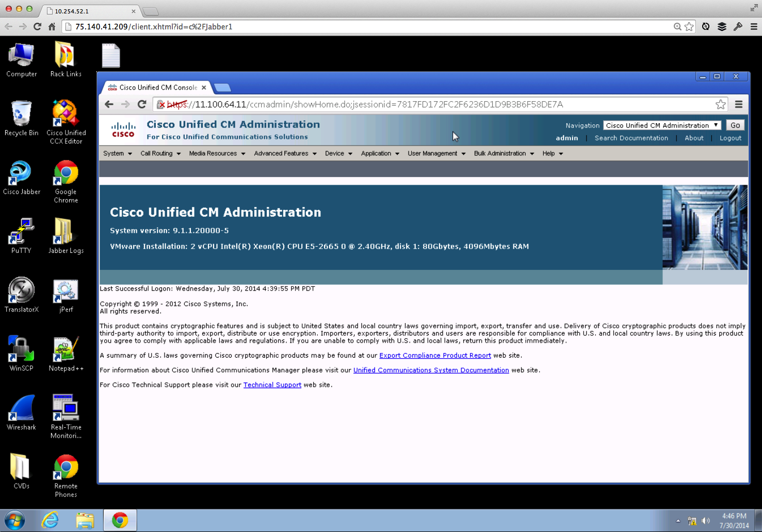
Task: Launch Google Chrome desktop shortcut
Action: pos(66,181)
